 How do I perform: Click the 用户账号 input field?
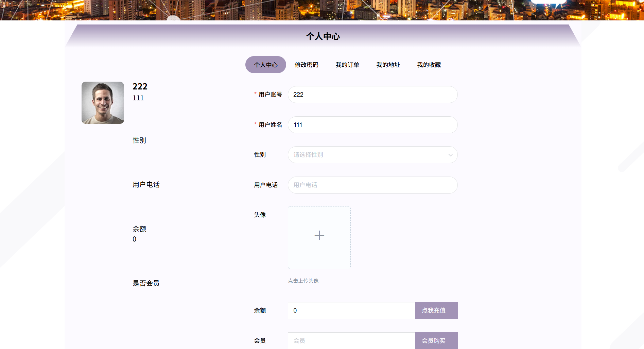click(x=373, y=95)
